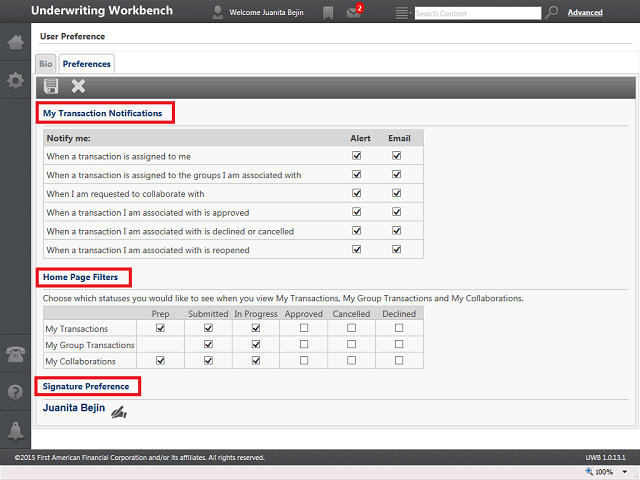The width and height of the screenshot is (640, 480).
Task: Save preferences with the floppy disk icon
Action: (51, 86)
